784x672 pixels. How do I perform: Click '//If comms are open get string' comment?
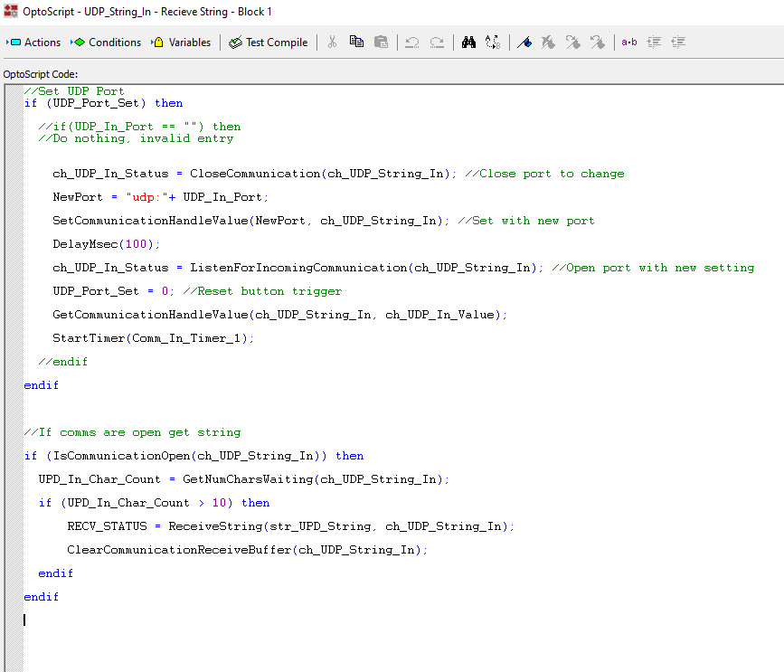pyautogui.click(x=133, y=432)
